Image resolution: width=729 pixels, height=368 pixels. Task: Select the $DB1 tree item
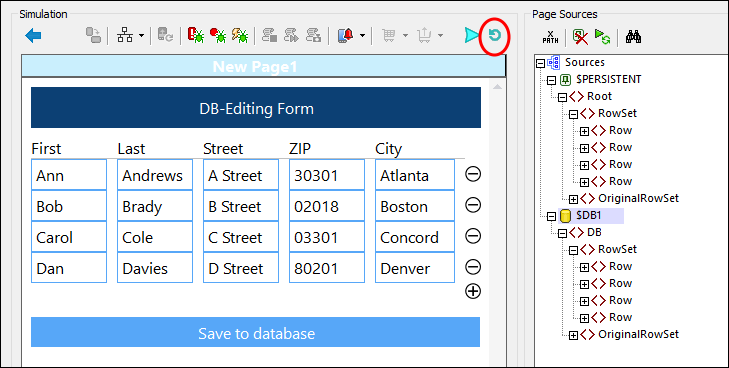click(590, 216)
